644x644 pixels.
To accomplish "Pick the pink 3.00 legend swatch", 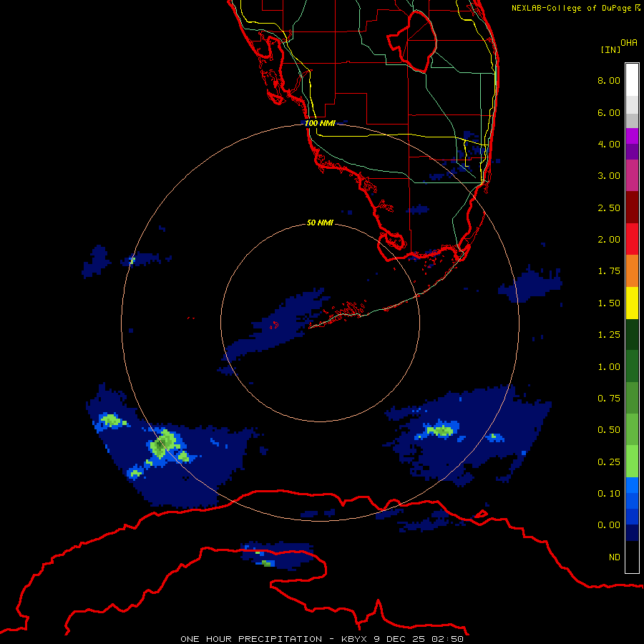I will point(632,175).
